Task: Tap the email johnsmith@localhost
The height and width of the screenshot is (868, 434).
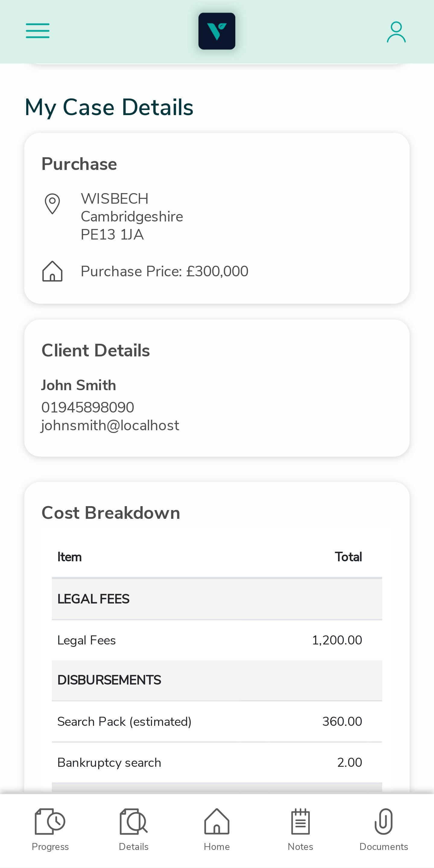Action: (x=110, y=425)
